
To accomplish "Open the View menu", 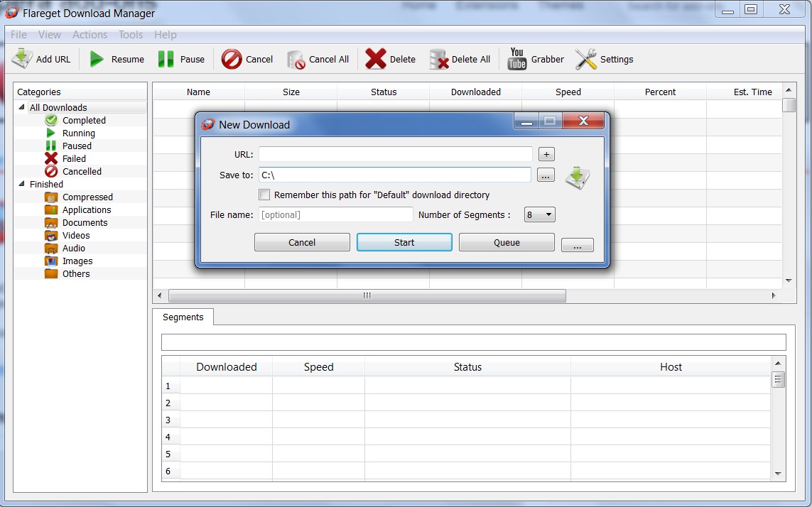I will point(50,35).
